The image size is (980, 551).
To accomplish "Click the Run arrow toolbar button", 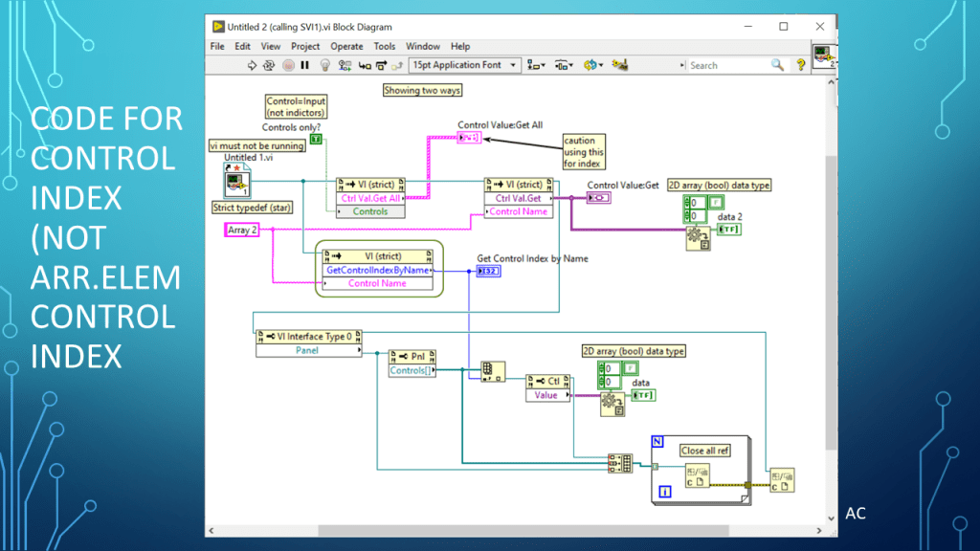I will pyautogui.click(x=252, y=65).
